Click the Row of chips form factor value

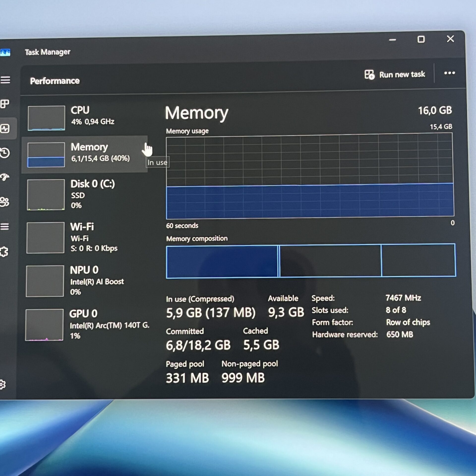click(408, 322)
